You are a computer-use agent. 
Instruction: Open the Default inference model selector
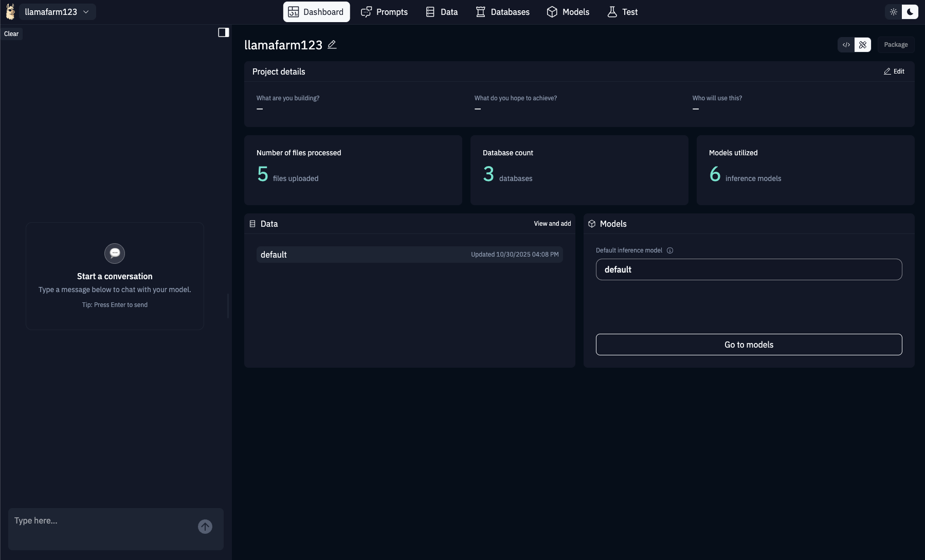point(748,269)
